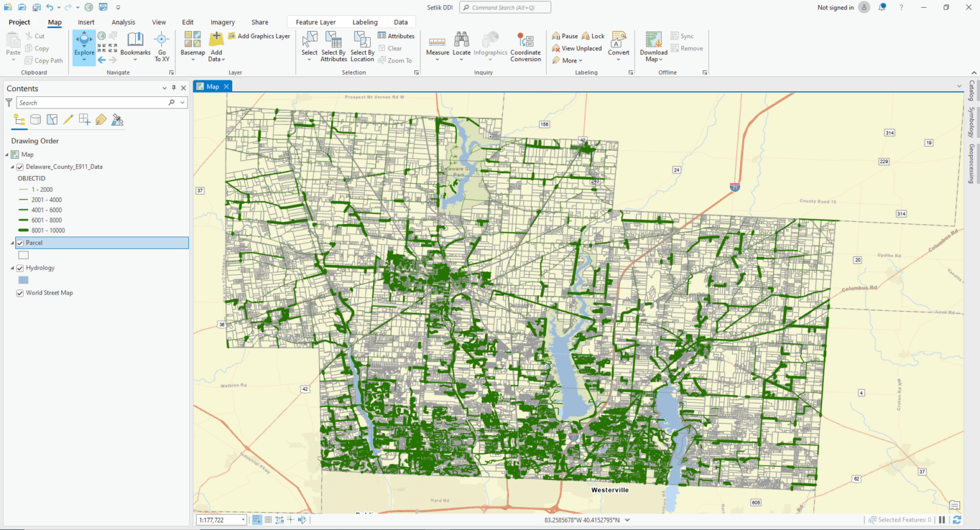Toggle the Parcel layer checkbox

click(20, 242)
